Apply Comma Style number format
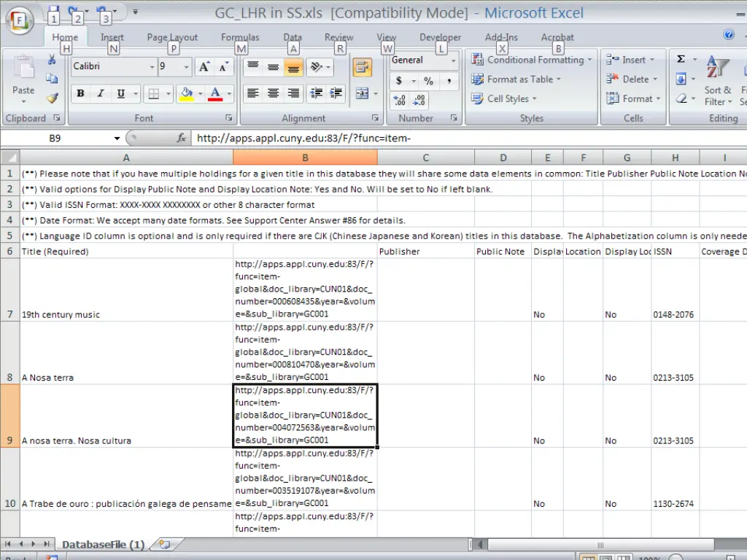This screenshot has height=560, width=747. click(x=449, y=81)
